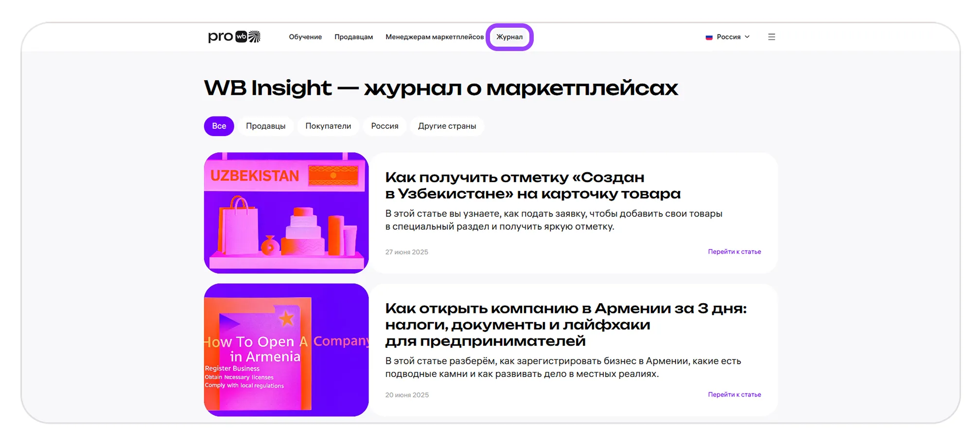Filter articles by Россия chip
980x446 pixels.
pyautogui.click(x=385, y=126)
